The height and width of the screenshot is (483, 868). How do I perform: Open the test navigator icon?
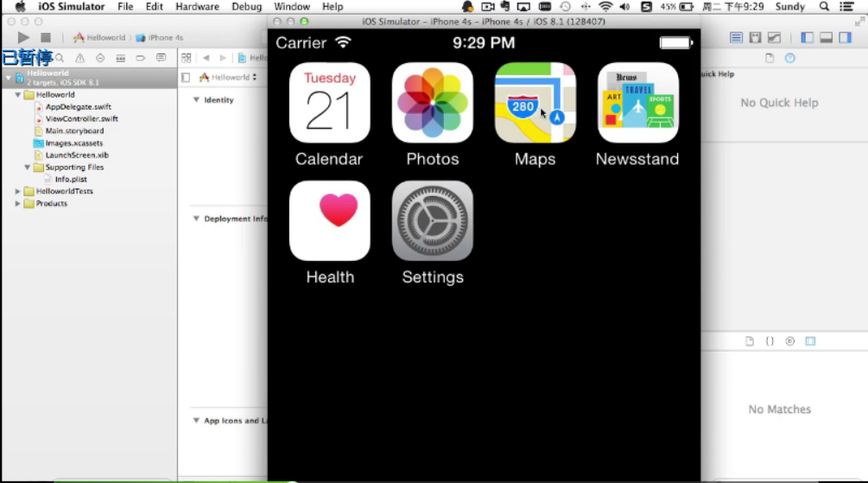[100, 58]
